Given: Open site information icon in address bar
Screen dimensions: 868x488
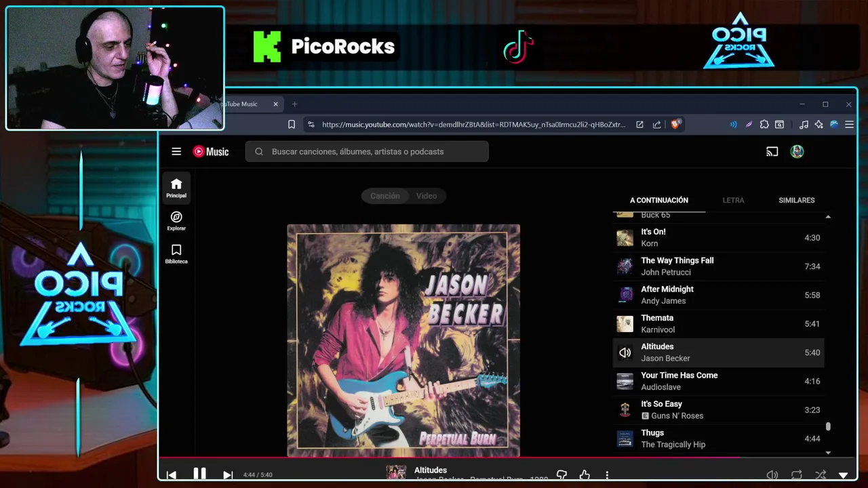Looking at the screenshot, I should click(311, 125).
